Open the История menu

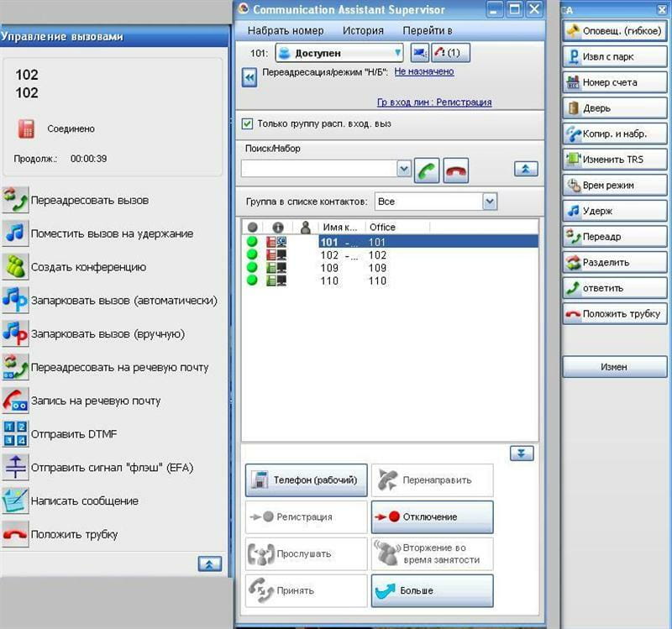(x=363, y=31)
